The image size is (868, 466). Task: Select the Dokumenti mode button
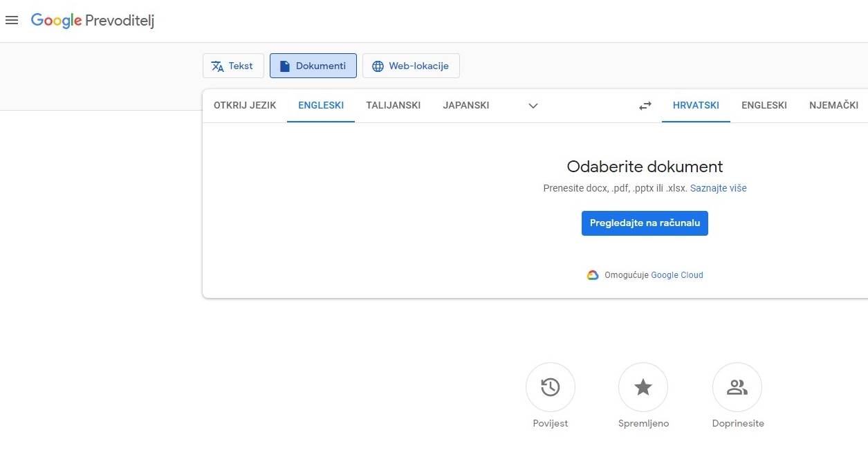tap(313, 66)
